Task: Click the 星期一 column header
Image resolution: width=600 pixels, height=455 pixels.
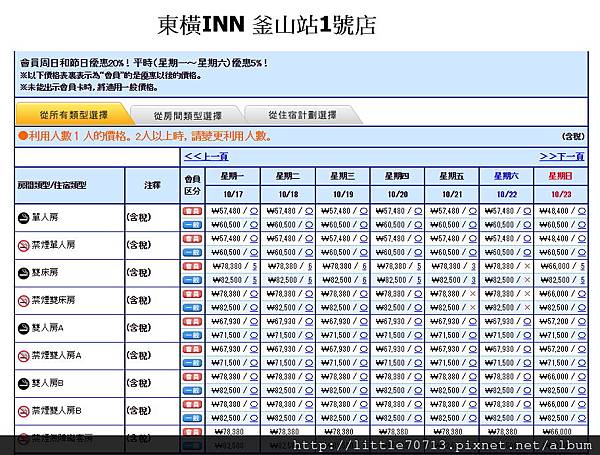Action: click(233, 176)
